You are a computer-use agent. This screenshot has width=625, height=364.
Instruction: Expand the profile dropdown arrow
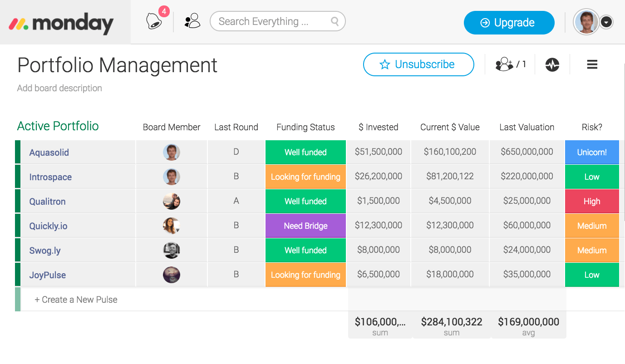[607, 22]
